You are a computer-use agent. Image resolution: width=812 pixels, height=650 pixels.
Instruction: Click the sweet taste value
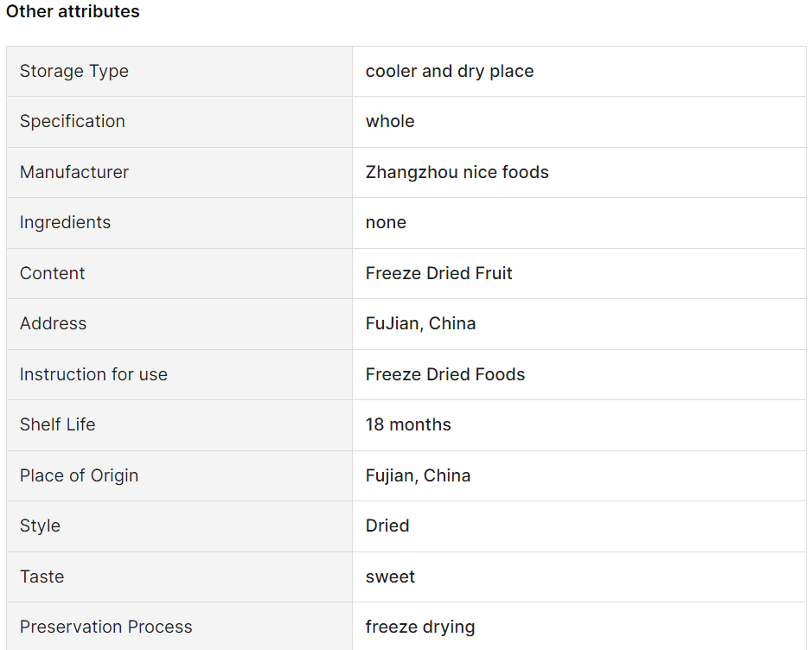pos(390,577)
